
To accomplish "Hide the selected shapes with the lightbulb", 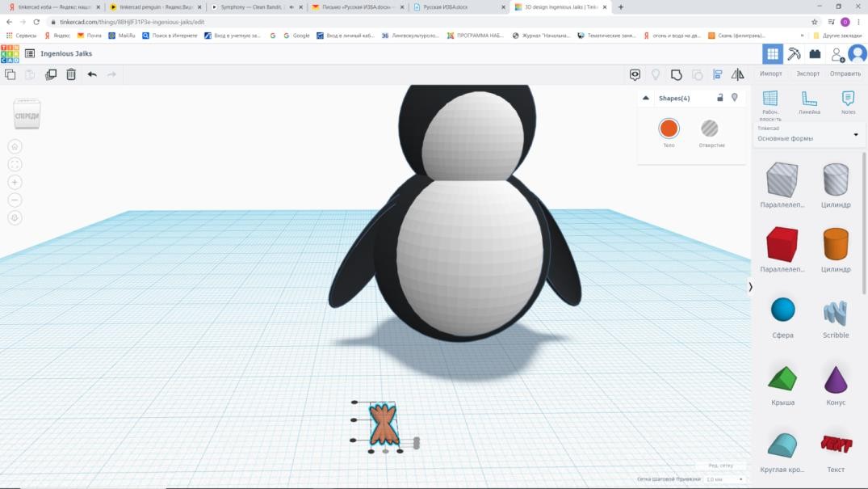I will click(735, 98).
